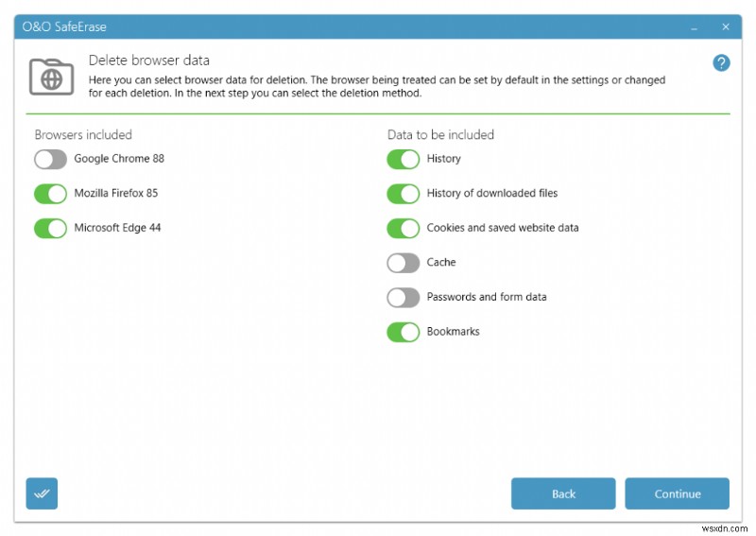Viewport: 756px width, 536px height.
Task: Turn off Microsoft Edge 44 switch
Action: point(51,228)
